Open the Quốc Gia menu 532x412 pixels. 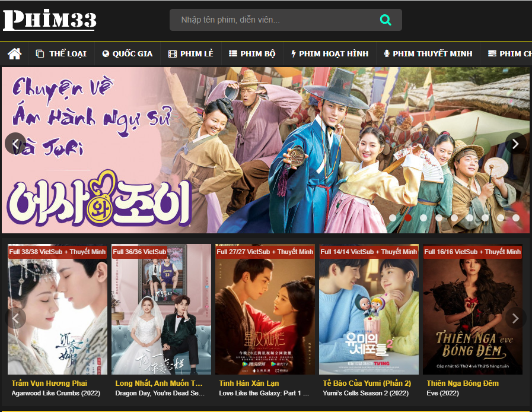click(128, 53)
